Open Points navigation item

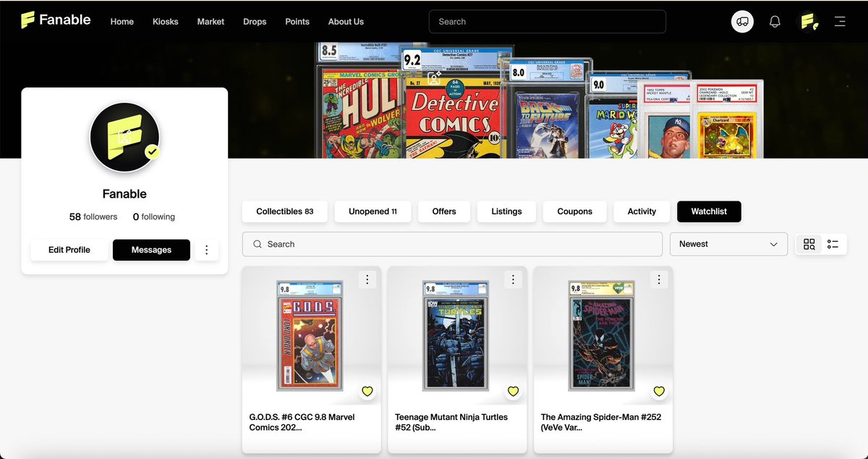point(297,22)
